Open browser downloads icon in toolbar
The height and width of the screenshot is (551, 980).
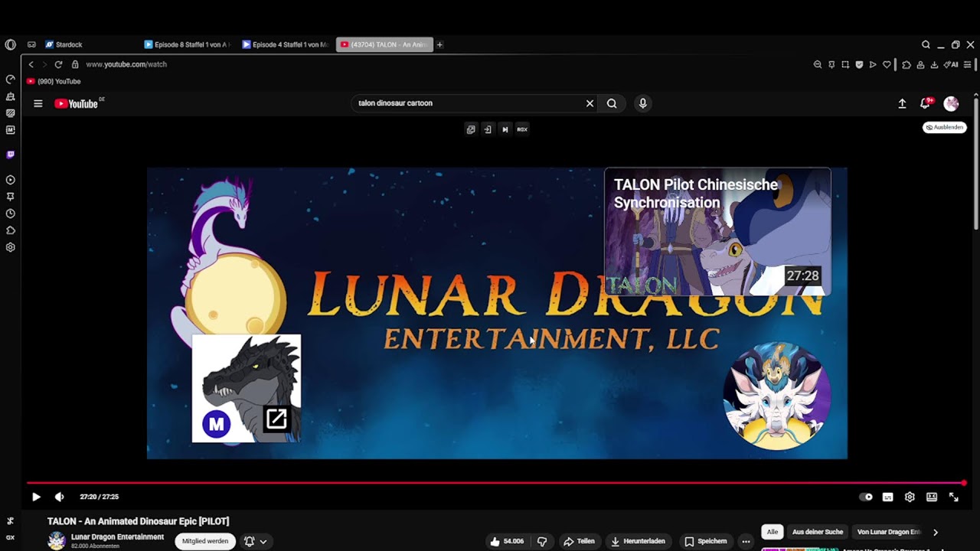click(x=934, y=65)
